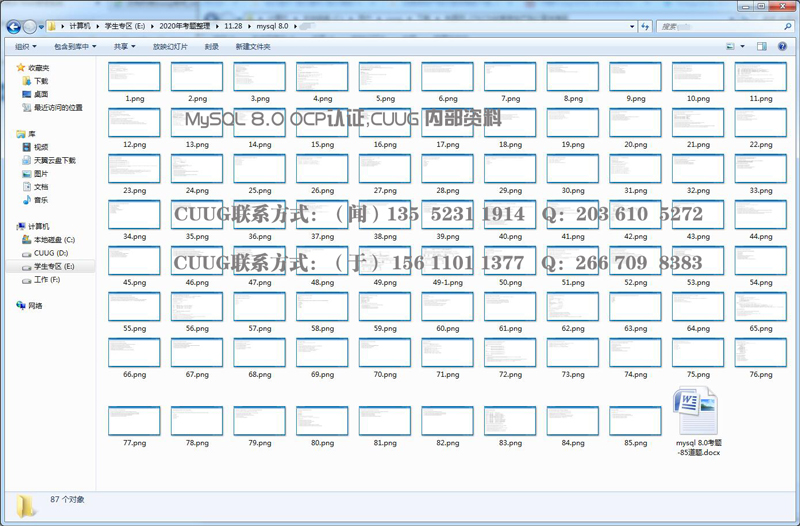Select 计算机 in navigation pane
The width and height of the screenshot is (800, 526).
coord(39,227)
